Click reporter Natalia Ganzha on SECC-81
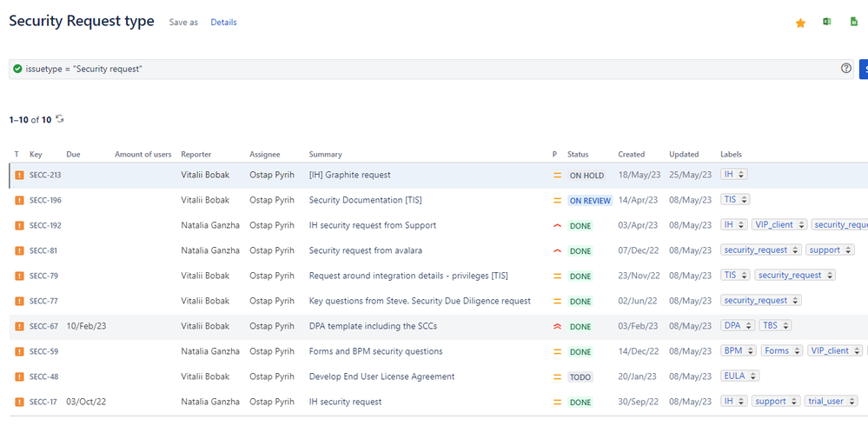 pyautogui.click(x=210, y=250)
